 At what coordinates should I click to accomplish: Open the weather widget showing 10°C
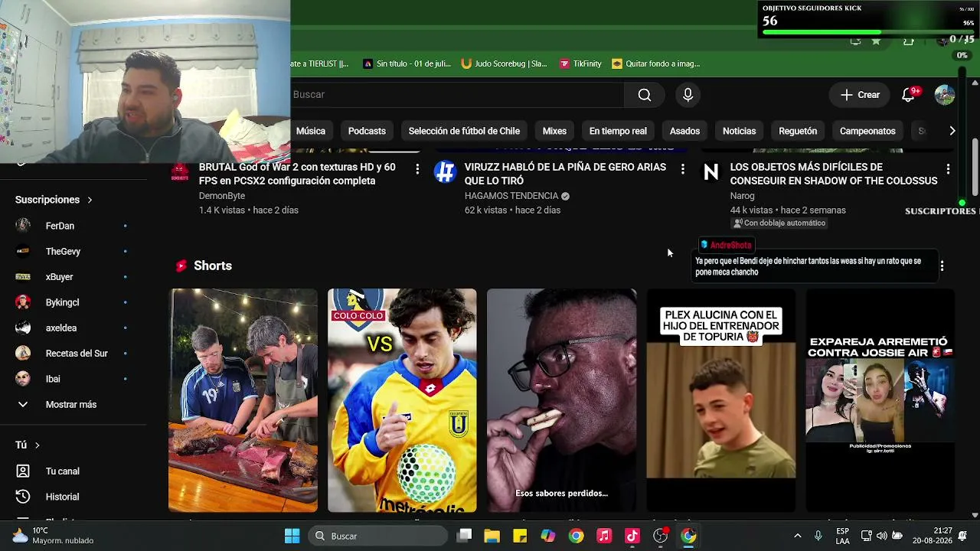(x=54, y=536)
